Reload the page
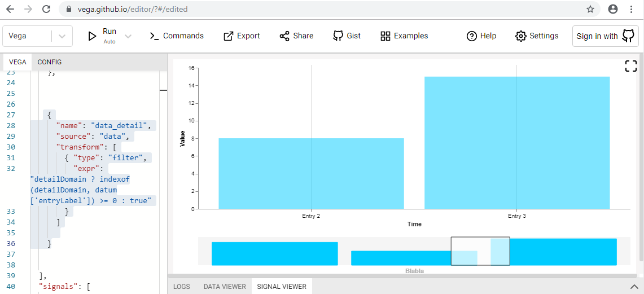Screen dimensions: 644x294 [46, 9]
